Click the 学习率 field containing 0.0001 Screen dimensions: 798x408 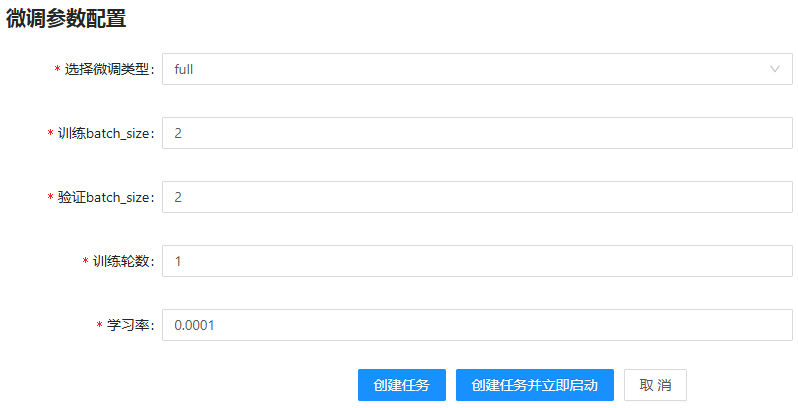click(x=476, y=325)
